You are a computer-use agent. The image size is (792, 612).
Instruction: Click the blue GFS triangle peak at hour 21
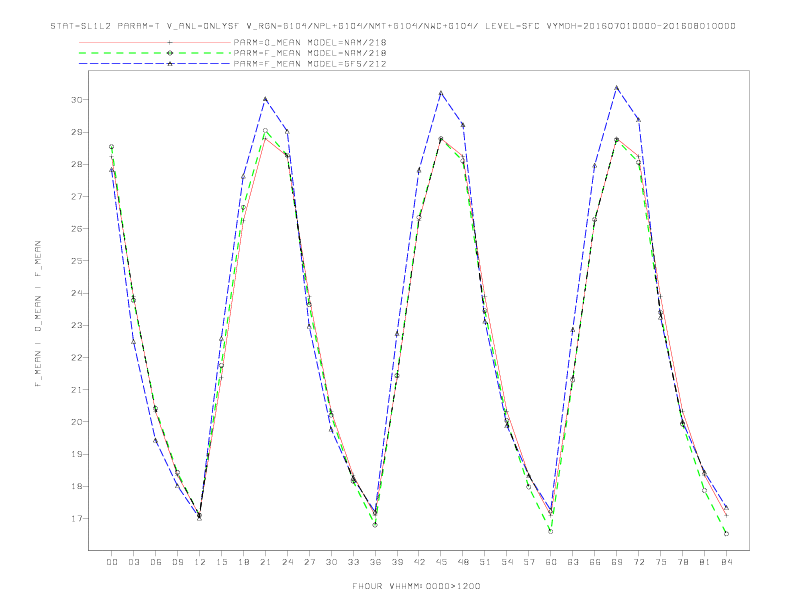point(265,99)
